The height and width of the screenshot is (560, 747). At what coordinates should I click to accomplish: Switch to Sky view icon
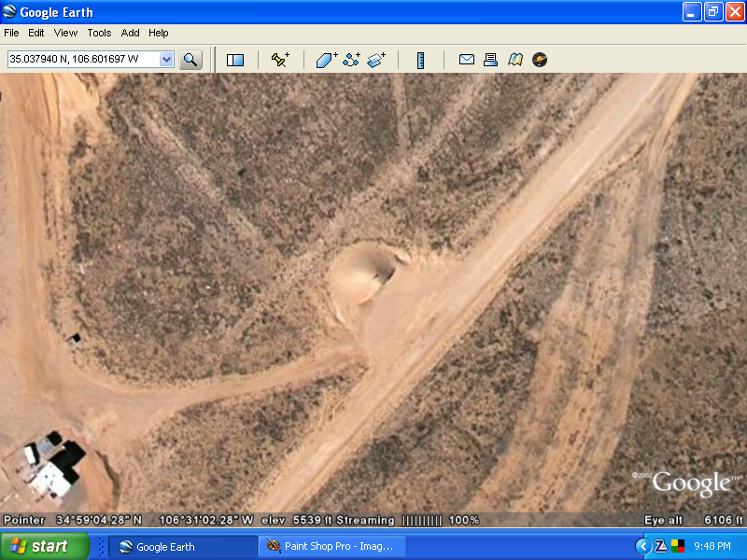pos(540,60)
